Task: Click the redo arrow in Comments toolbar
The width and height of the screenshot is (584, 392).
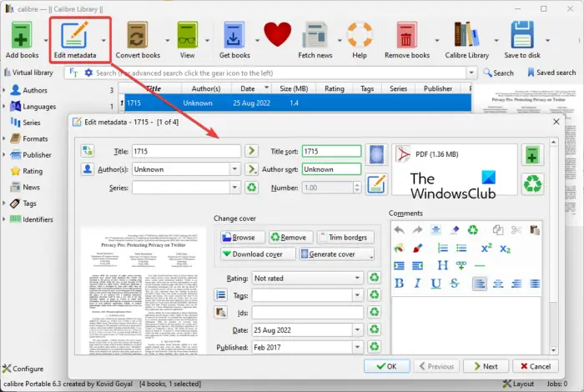Action: pos(417,230)
